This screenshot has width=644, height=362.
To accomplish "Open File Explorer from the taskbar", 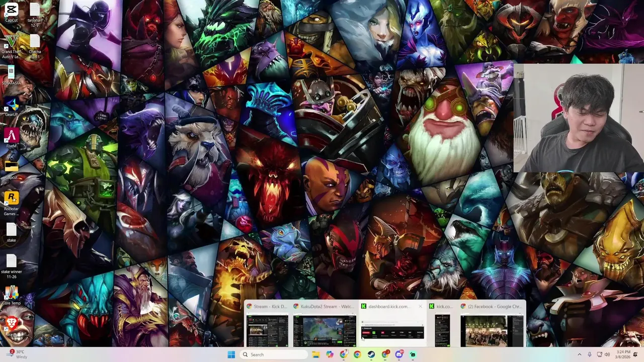I will pyautogui.click(x=315, y=354).
